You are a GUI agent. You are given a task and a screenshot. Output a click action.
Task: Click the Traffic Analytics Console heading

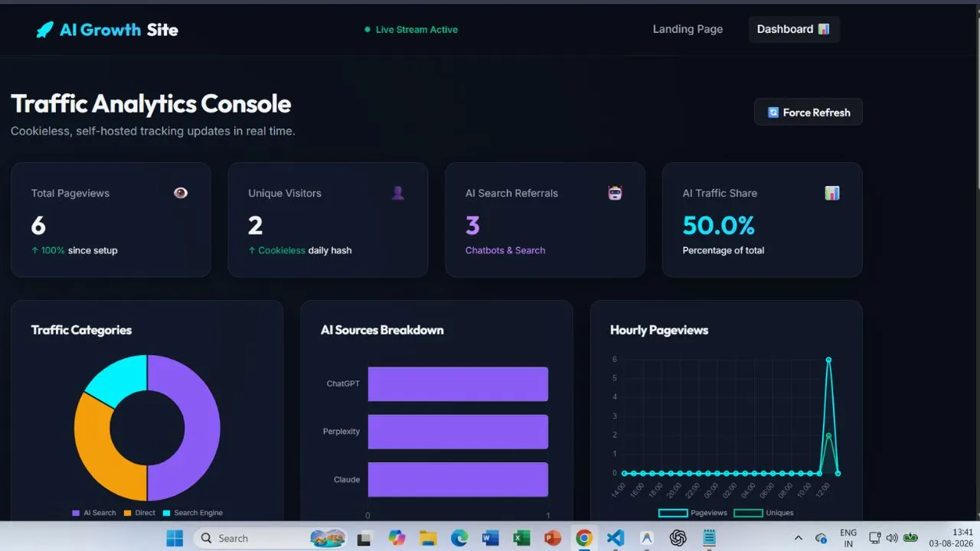(151, 104)
